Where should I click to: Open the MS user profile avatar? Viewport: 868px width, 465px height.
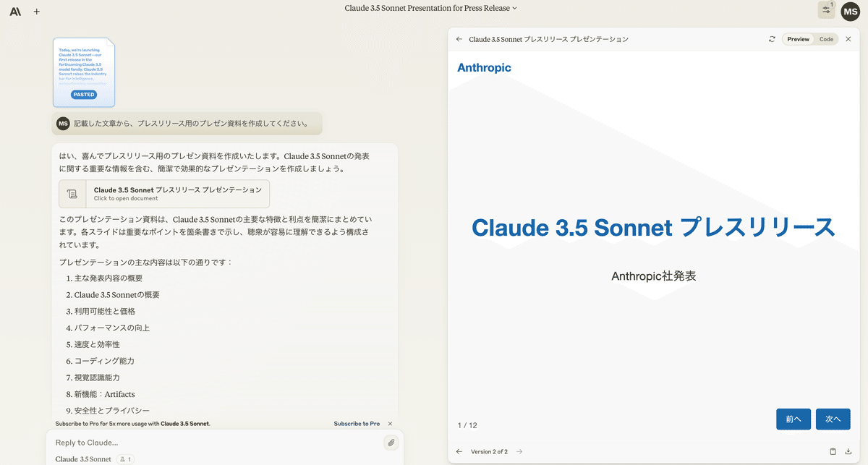point(851,11)
